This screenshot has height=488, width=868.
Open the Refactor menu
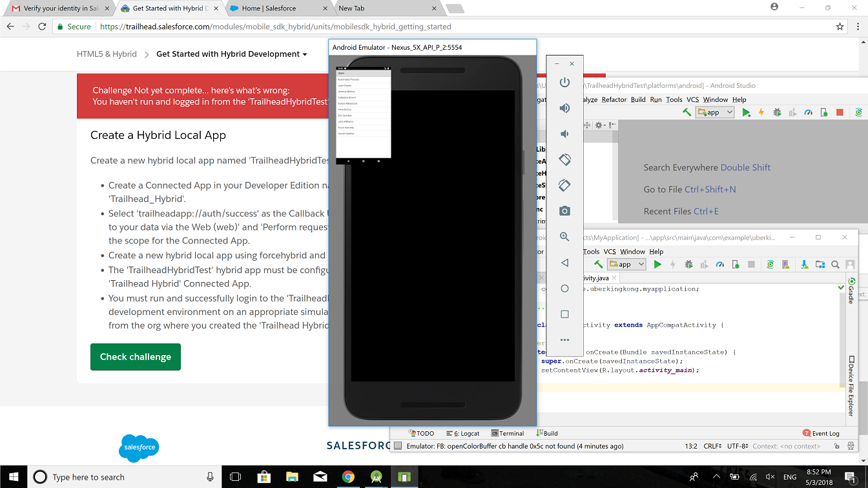coord(614,99)
